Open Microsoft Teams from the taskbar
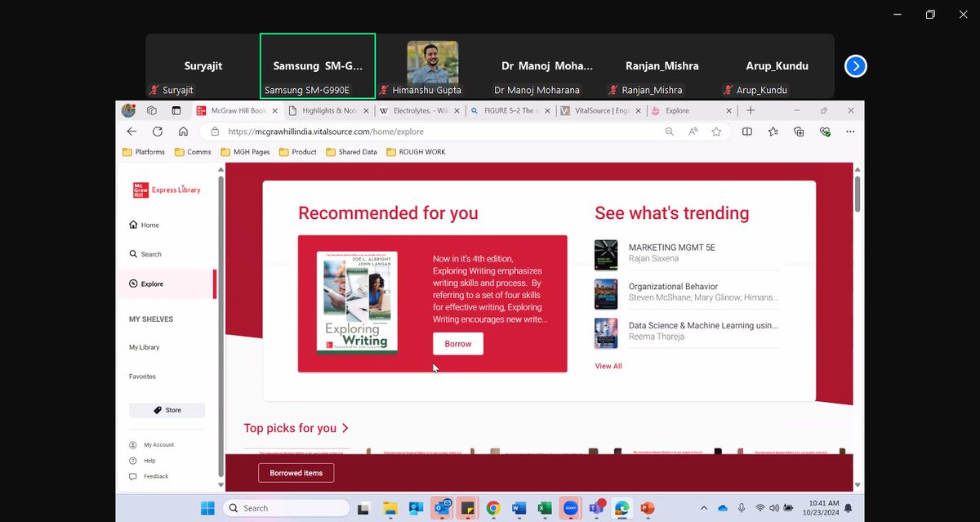980x522 pixels. tap(595, 508)
